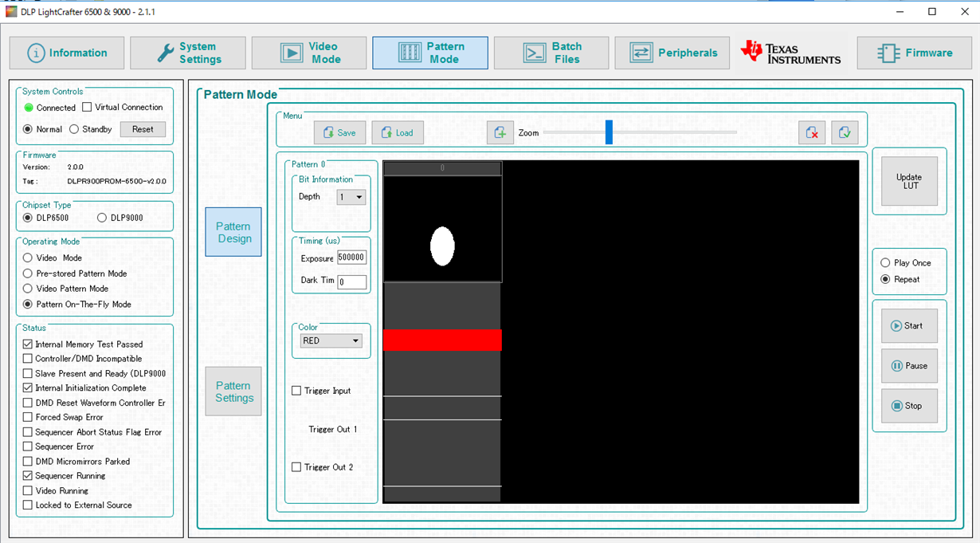Toggle Forced Swap Error checkbox

click(28, 417)
